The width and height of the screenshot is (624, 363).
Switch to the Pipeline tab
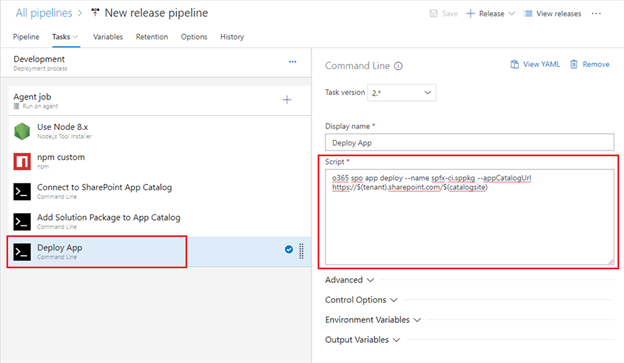pyautogui.click(x=26, y=37)
